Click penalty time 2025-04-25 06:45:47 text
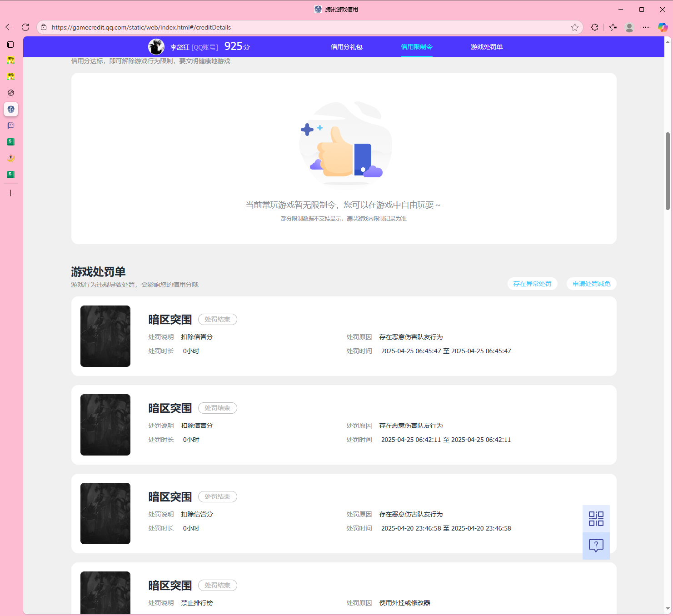The width and height of the screenshot is (673, 616). 446,351
